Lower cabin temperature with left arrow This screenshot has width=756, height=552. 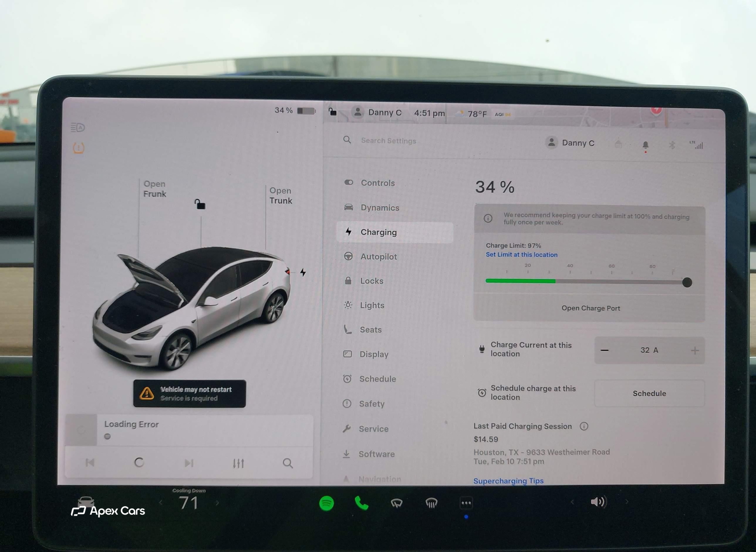[161, 503]
